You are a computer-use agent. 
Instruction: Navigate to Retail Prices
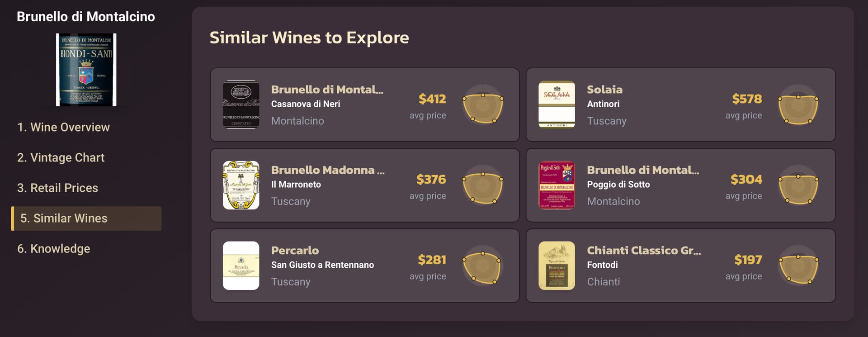(57, 188)
